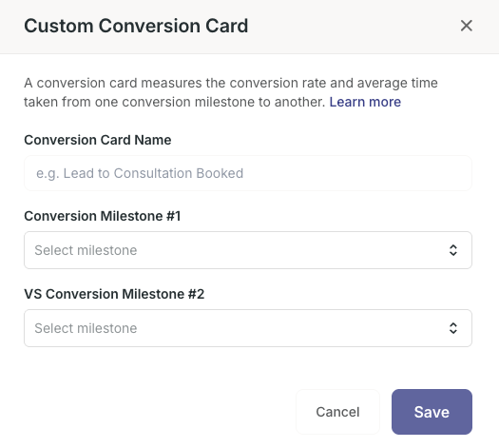Click up-down arrows icon for Milestone #2

pos(453,328)
